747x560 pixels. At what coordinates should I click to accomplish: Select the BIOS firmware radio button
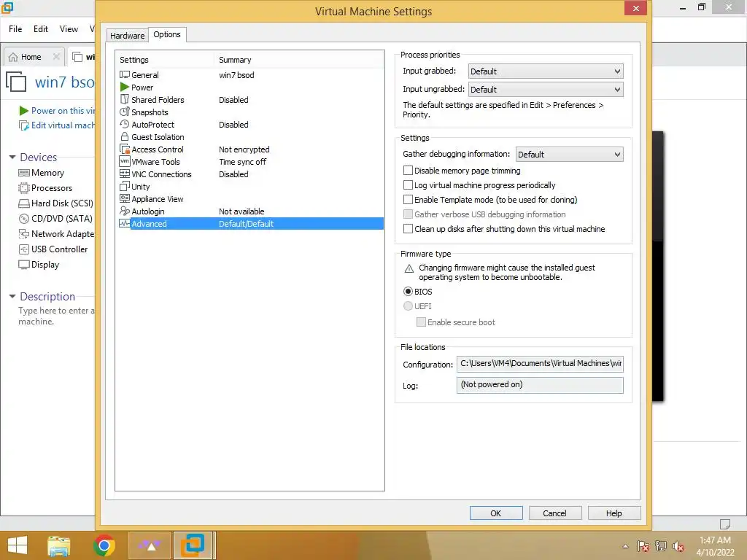pos(408,292)
